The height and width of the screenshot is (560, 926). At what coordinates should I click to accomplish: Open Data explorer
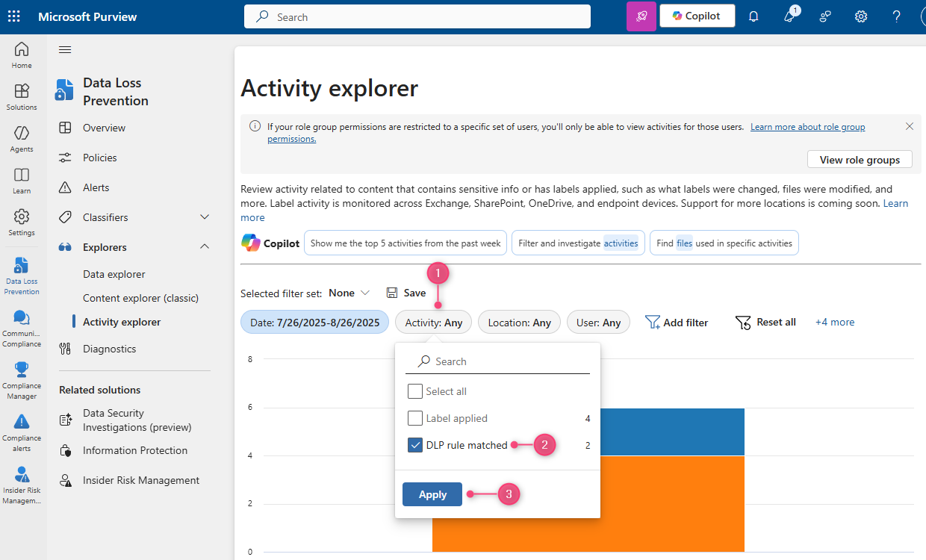(x=114, y=274)
